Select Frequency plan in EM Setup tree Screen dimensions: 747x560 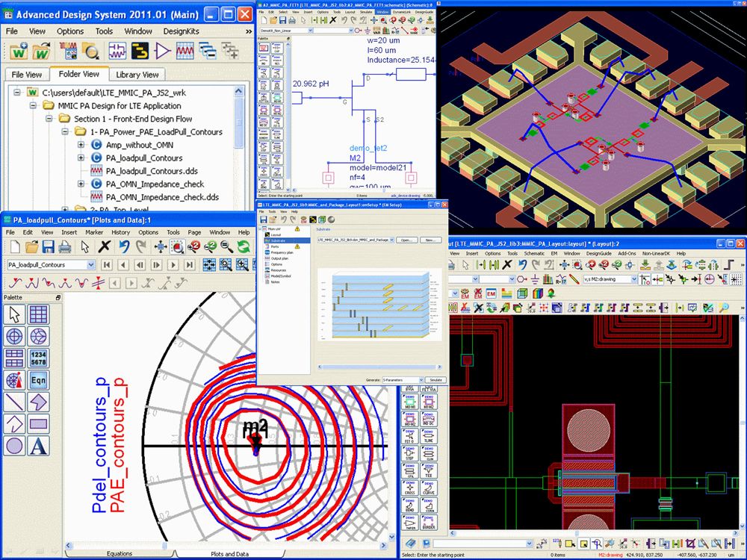pyautogui.click(x=282, y=252)
